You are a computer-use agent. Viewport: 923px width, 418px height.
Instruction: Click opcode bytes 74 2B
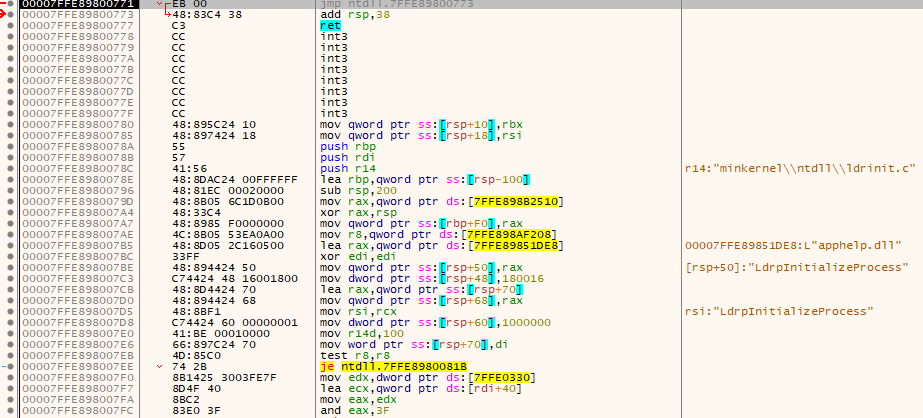click(188, 367)
